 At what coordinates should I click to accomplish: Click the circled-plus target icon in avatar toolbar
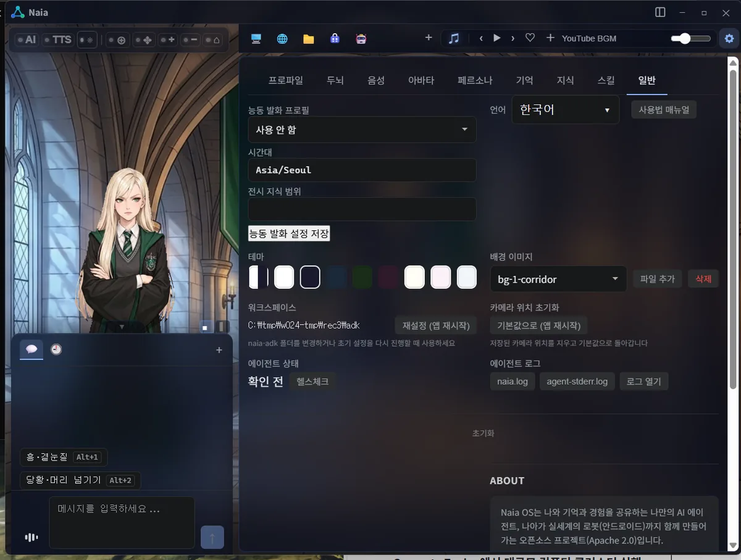[117, 40]
